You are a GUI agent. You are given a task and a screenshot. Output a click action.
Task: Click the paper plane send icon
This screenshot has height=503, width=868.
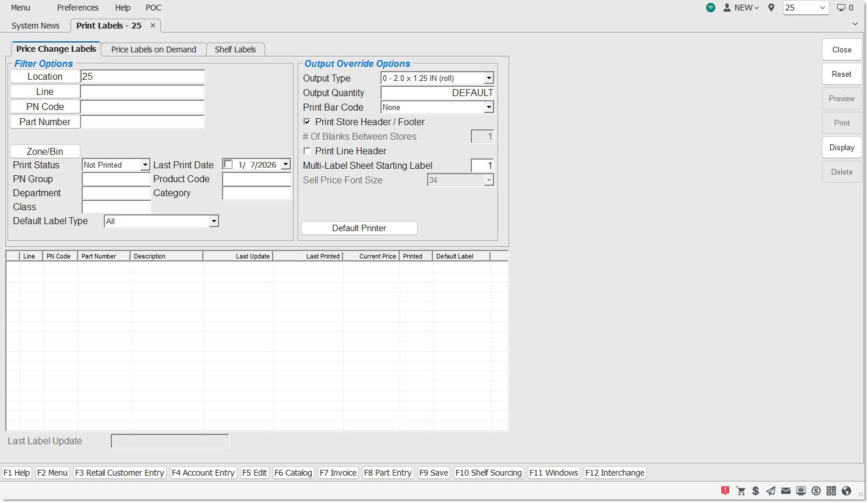pyautogui.click(x=771, y=491)
